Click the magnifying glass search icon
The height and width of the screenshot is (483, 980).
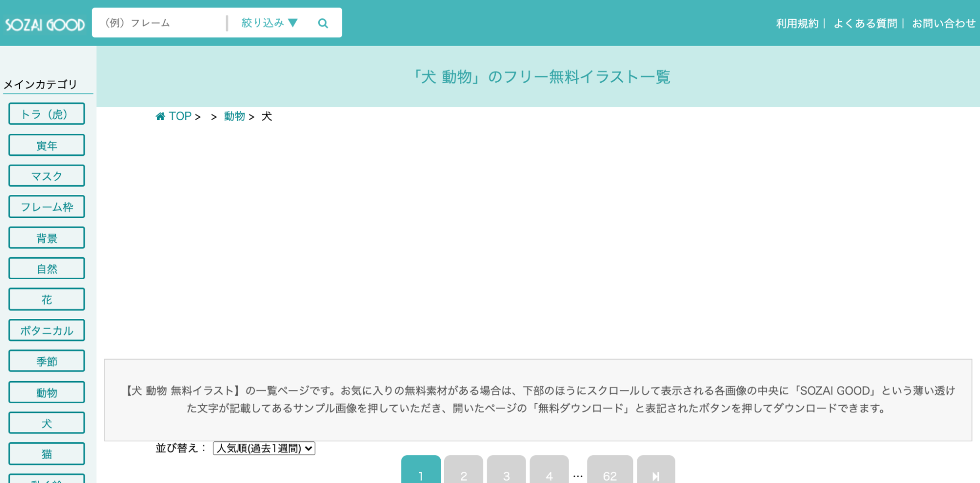click(323, 23)
